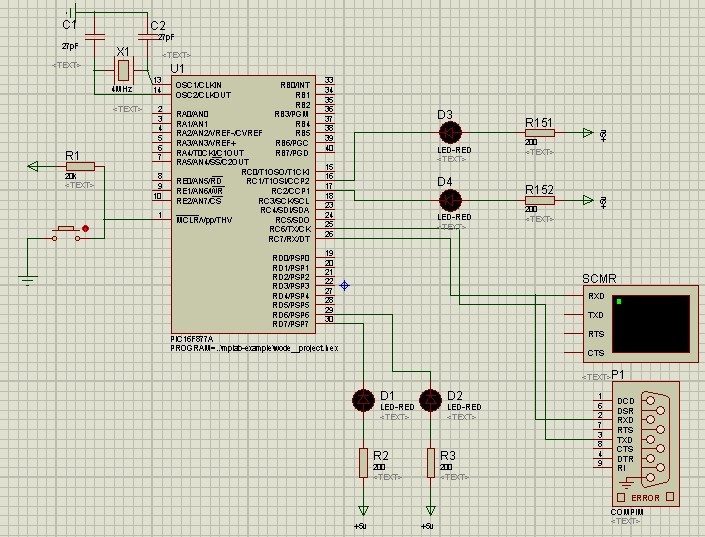Select LED D4

[450, 200]
